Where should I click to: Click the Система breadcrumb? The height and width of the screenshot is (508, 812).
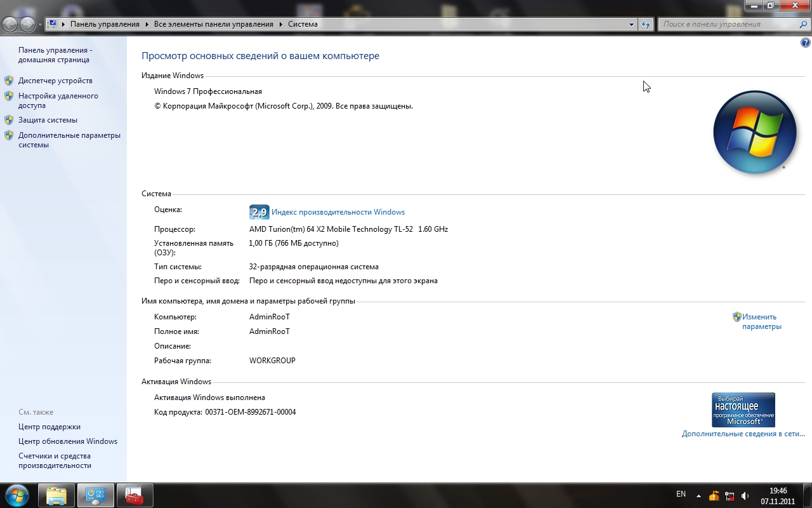[x=303, y=24]
